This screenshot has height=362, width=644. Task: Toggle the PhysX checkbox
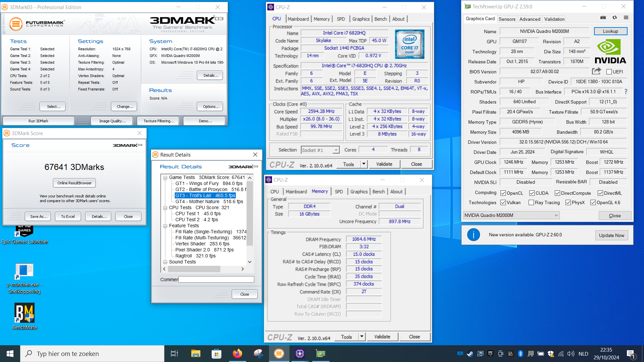click(568, 202)
